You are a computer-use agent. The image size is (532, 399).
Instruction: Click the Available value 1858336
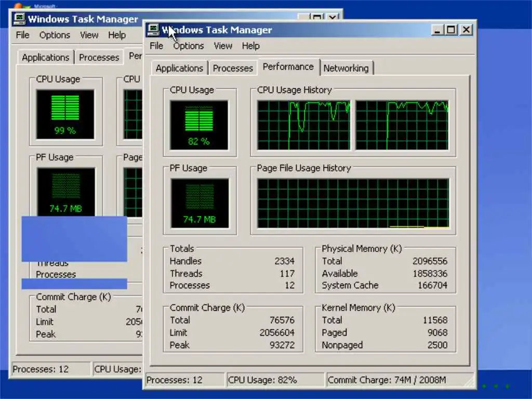pos(430,273)
